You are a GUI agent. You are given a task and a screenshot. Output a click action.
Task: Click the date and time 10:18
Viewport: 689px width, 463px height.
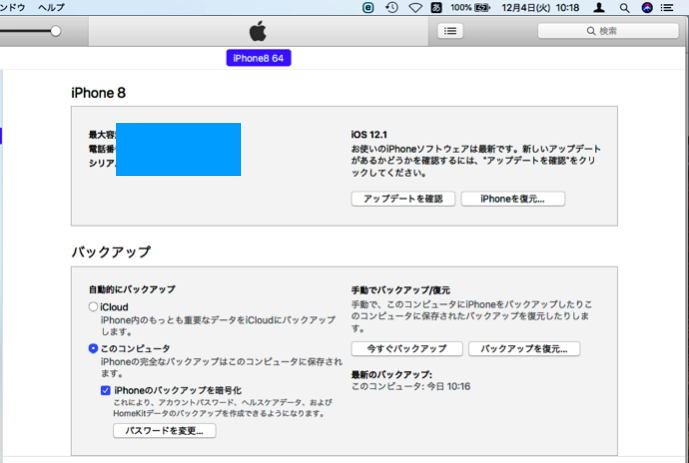coord(540,7)
